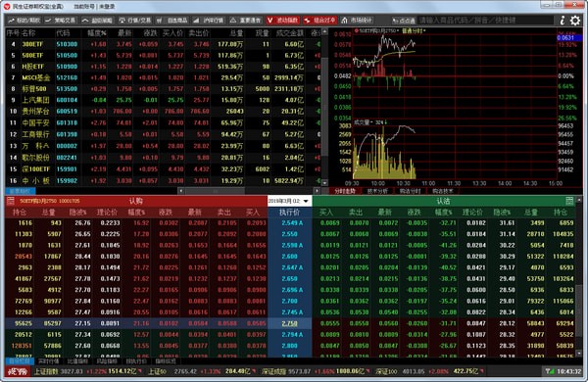Click code 510300 in stock list

pos(67,44)
